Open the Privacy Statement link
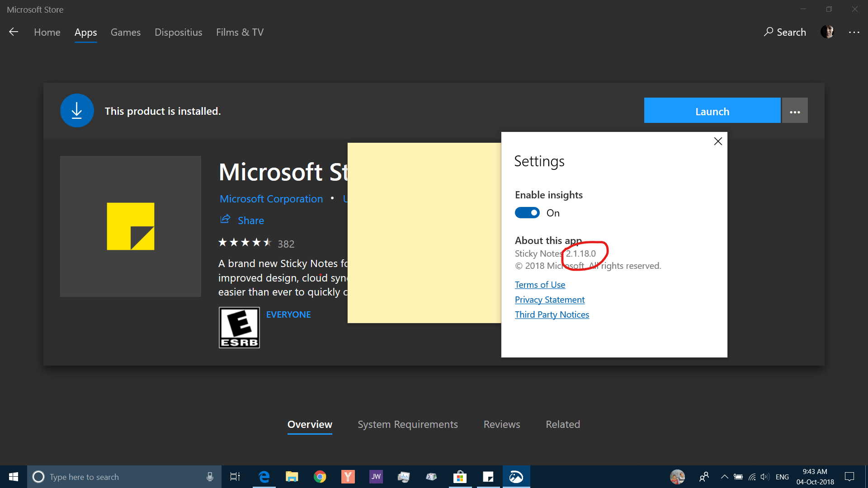Image resolution: width=868 pixels, height=488 pixels. 550,300
